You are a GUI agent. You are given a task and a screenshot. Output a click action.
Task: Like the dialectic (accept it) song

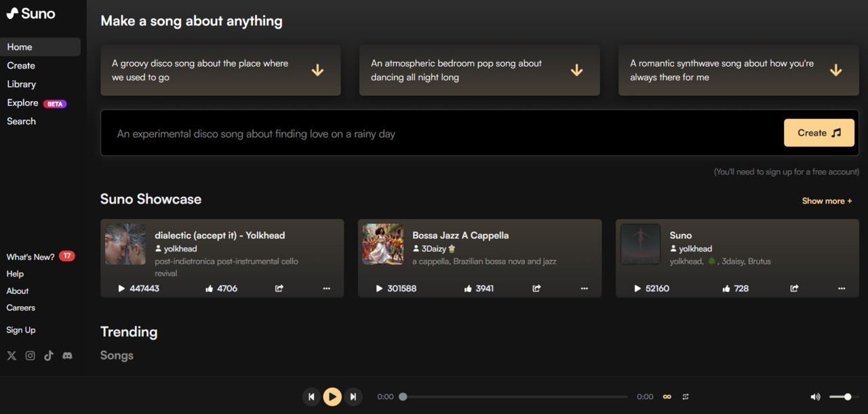(210, 288)
